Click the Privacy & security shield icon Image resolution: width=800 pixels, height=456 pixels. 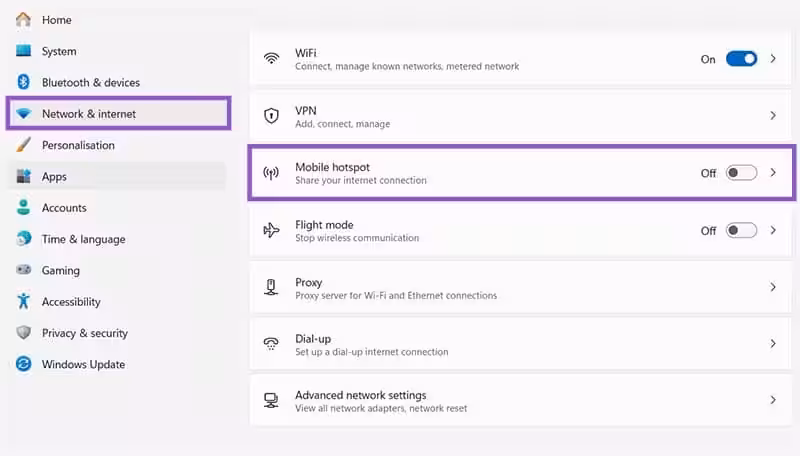coord(23,333)
